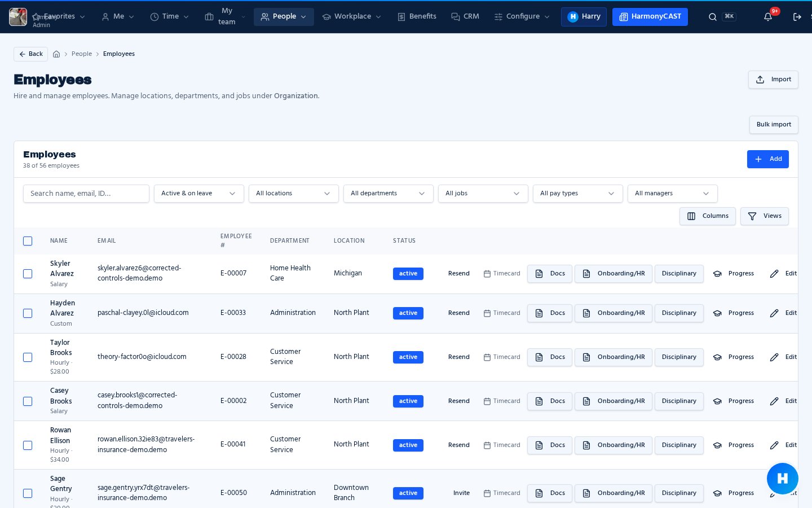Check the Sage Gentry row checkbox
812x508 pixels.
pos(28,493)
